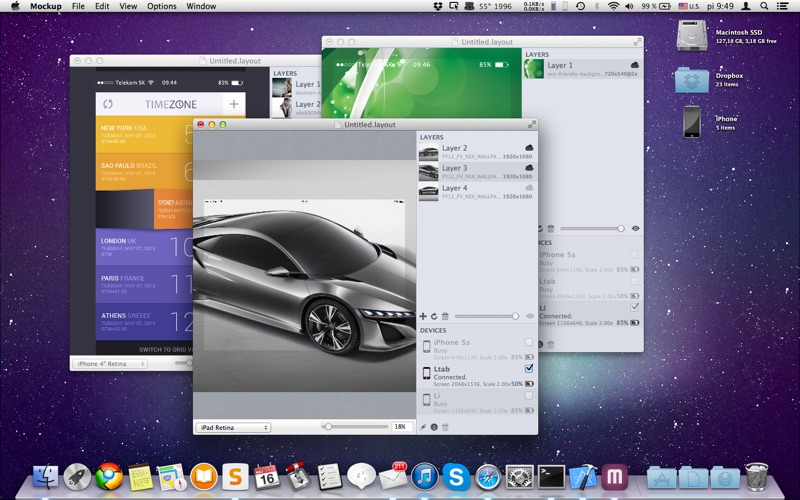Click PARIS FRANCE card in Timezone mockup

pyautogui.click(x=144, y=285)
